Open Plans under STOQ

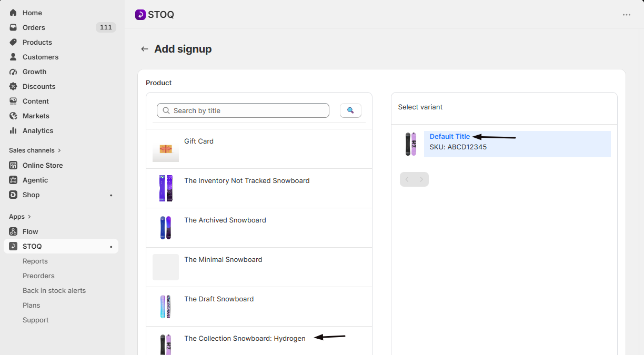point(32,305)
